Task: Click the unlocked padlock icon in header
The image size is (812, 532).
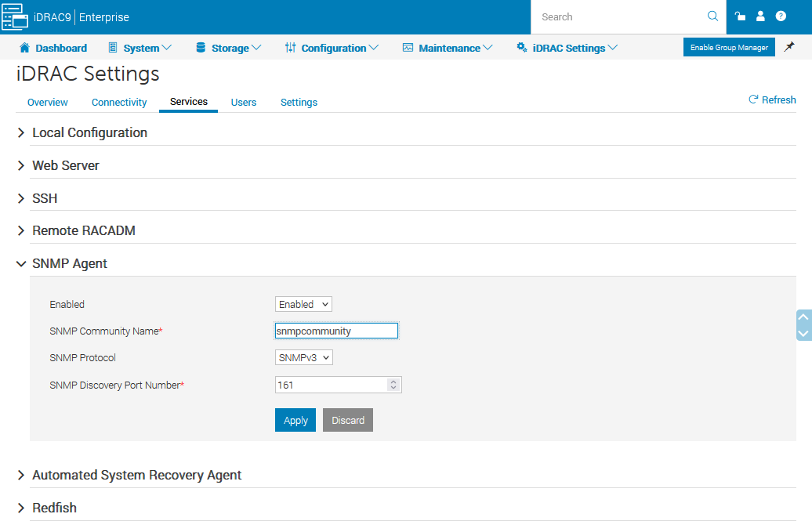Action: 740,16
